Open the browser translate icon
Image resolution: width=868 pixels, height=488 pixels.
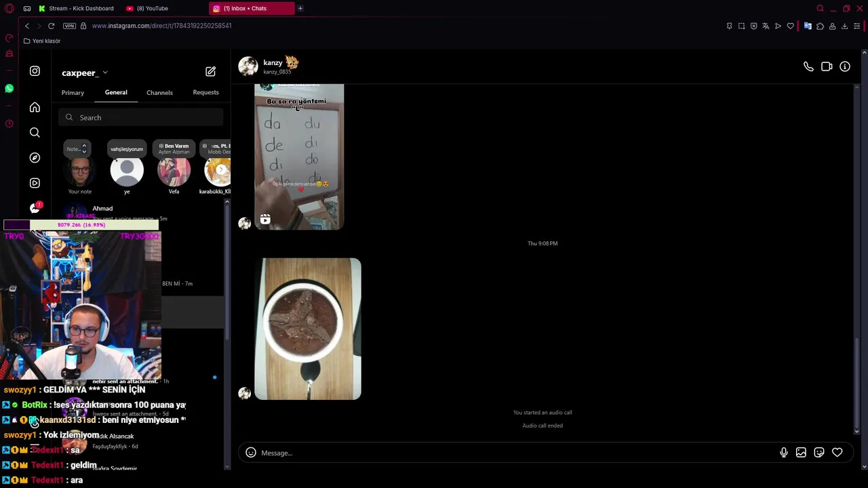(766, 26)
